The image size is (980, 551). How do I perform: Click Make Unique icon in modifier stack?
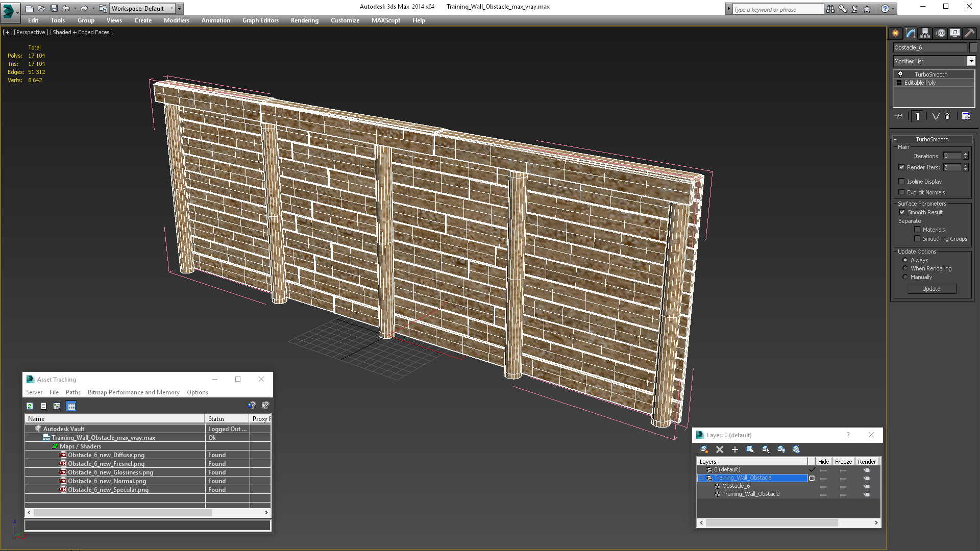pyautogui.click(x=936, y=116)
